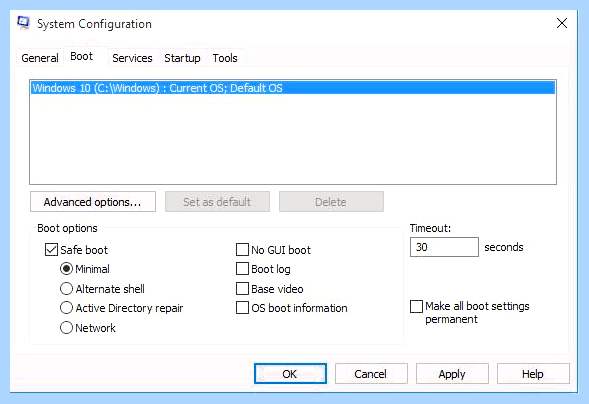Click the Cancel button
The image size is (589, 404).
coord(371,374)
